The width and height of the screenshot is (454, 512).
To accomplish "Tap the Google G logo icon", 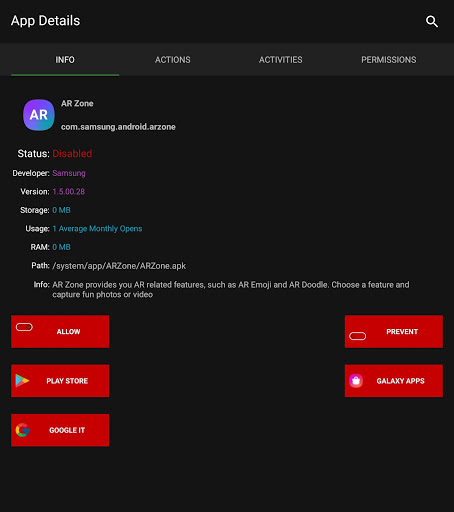I will pos(22,430).
